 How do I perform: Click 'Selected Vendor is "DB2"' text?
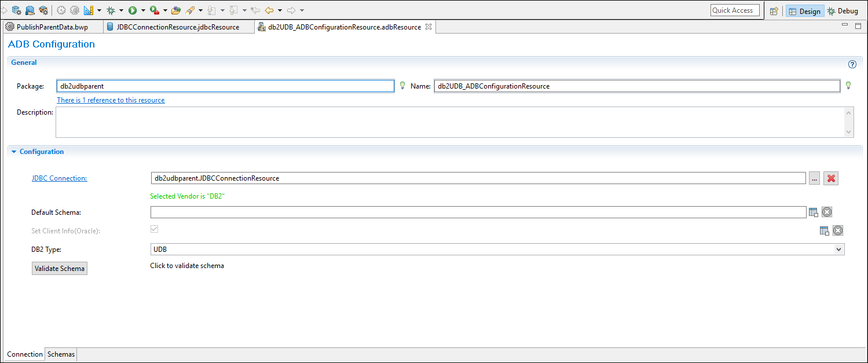point(187,196)
